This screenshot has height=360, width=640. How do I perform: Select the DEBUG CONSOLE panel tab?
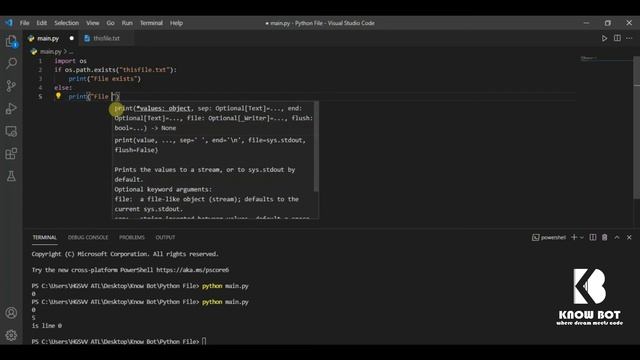[x=88, y=237]
